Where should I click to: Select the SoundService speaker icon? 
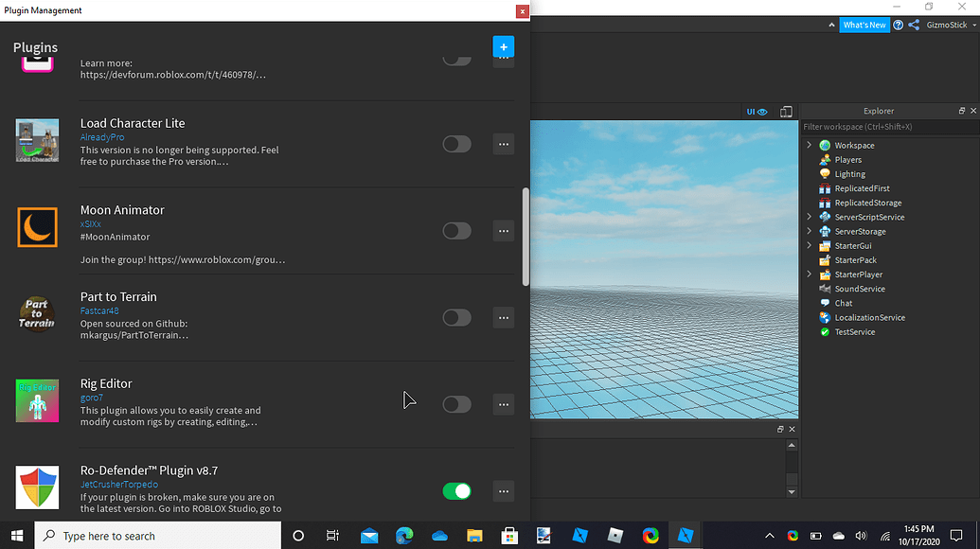coord(825,290)
